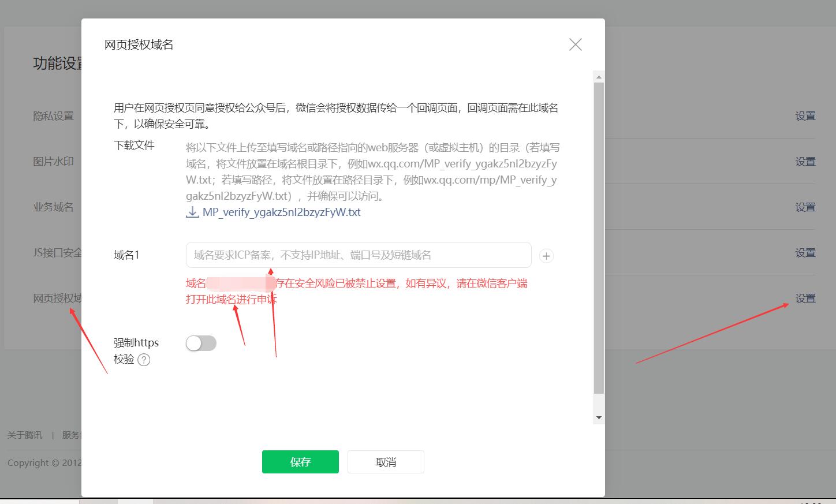Image resolution: width=836 pixels, height=504 pixels.
Task: Focus the 域名1 input field
Action: 358,255
